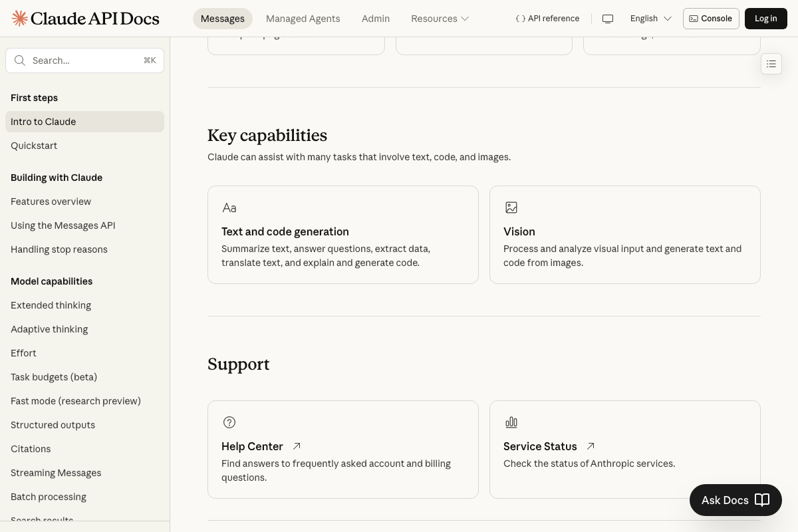The height and width of the screenshot is (532, 798).
Task: Expand the Resources dropdown menu
Action: tap(440, 19)
